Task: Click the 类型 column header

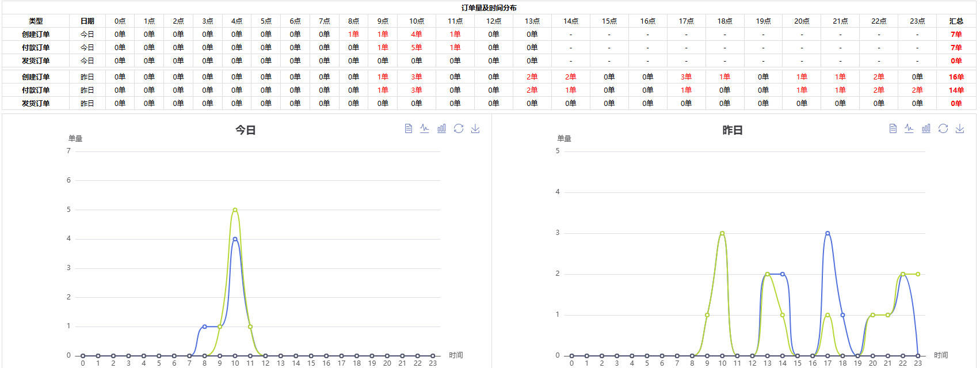Action: (36, 21)
